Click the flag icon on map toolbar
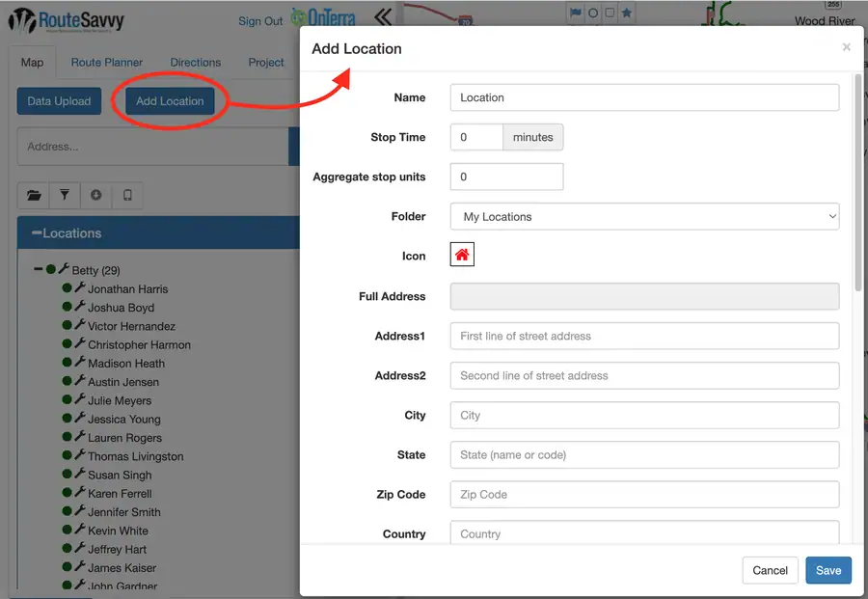868x599 pixels. click(x=576, y=13)
